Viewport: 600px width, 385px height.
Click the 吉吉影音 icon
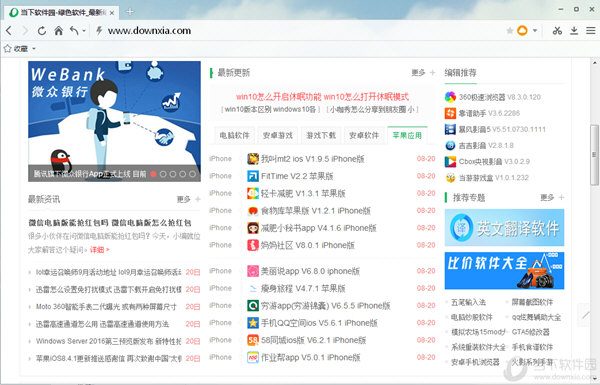(x=450, y=145)
